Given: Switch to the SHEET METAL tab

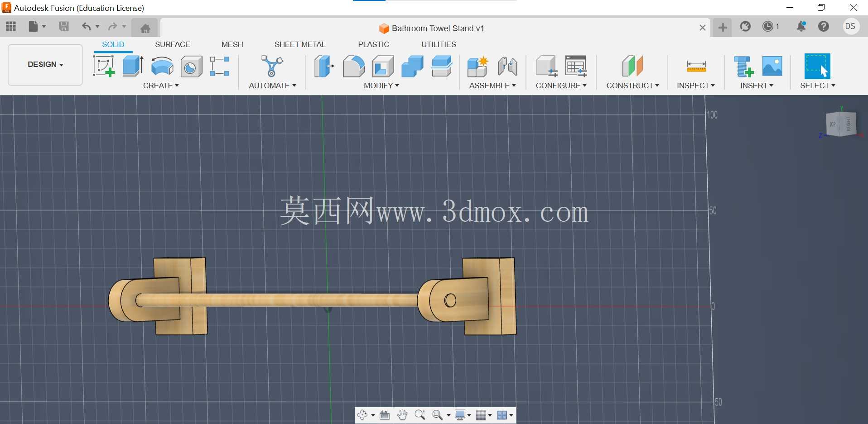Looking at the screenshot, I should pos(300,44).
